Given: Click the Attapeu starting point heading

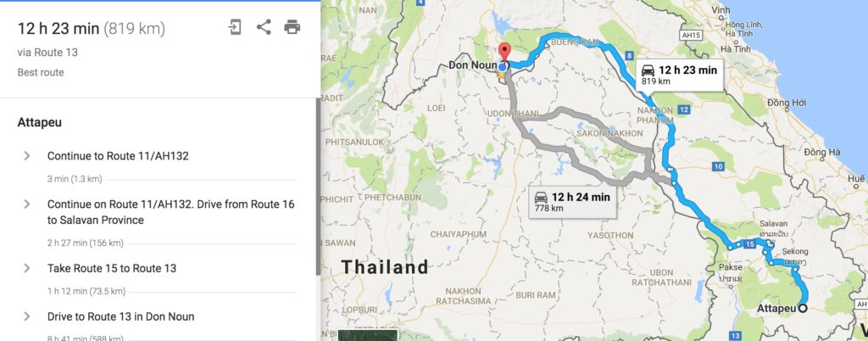Looking at the screenshot, I should pyautogui.click(x=39, y=122).
